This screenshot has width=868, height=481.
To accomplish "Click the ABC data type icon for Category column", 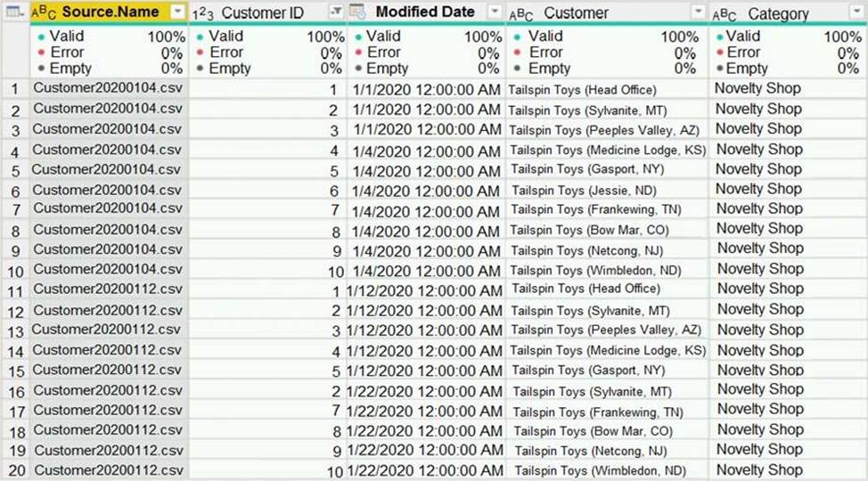I will click(725, 14).
